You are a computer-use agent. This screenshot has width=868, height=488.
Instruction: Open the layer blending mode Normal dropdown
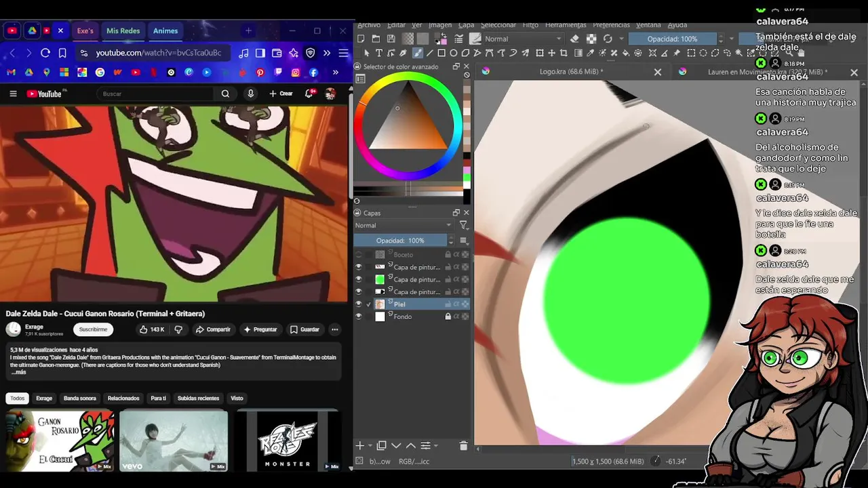[403, 225]
